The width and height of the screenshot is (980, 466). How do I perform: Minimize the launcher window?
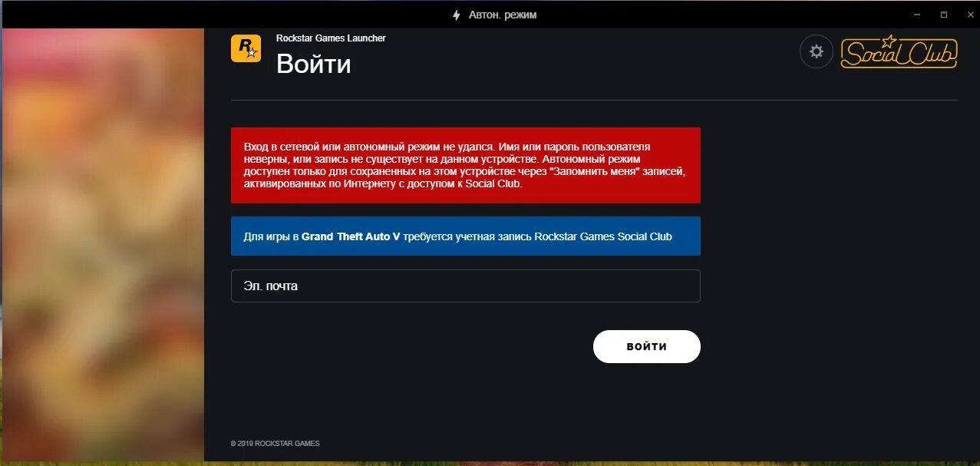pos(917,15)
